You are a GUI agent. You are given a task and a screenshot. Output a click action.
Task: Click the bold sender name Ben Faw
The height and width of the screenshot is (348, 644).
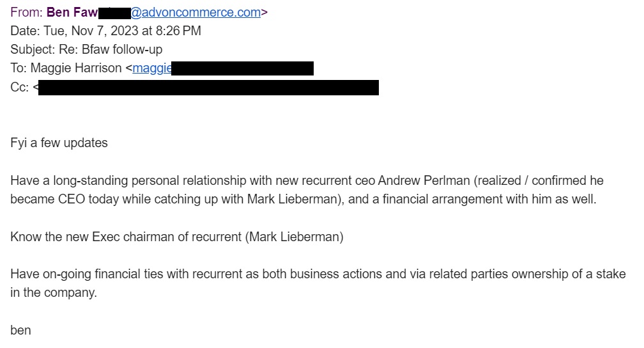click(x=72, y=12)
